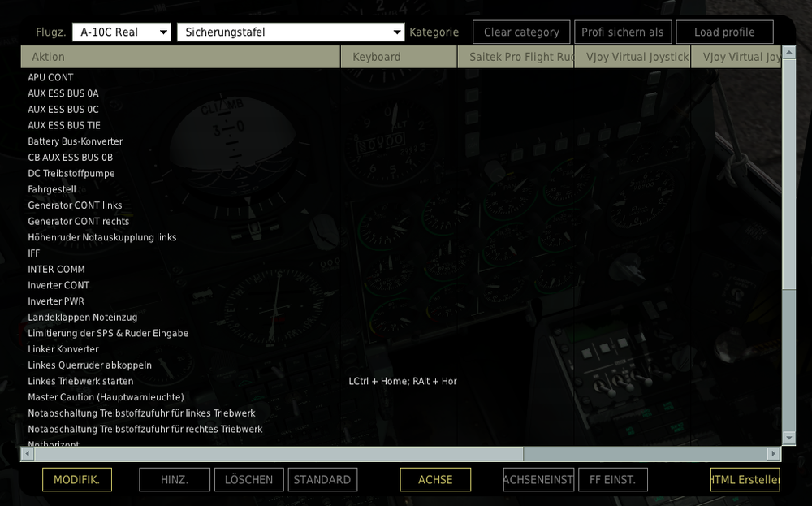Click the LÖSCHEN button
This screenshot has width=812, height=506.
(249, 479)
